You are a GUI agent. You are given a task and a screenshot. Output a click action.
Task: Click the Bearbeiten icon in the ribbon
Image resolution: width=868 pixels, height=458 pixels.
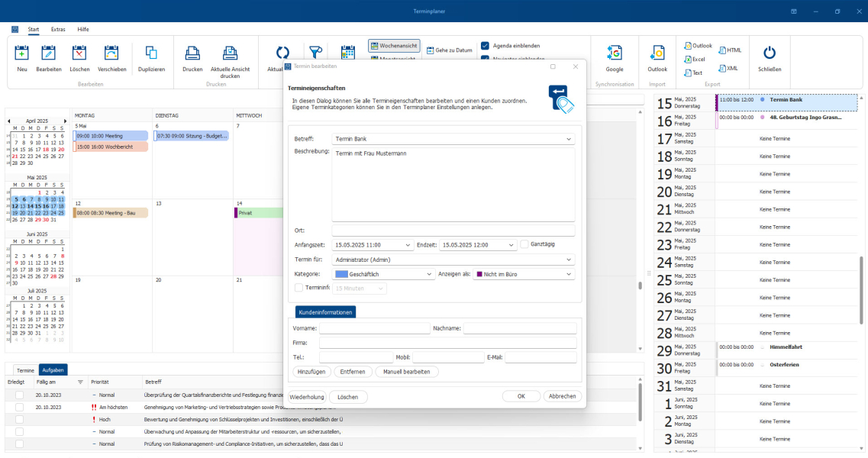coord(49,53)
